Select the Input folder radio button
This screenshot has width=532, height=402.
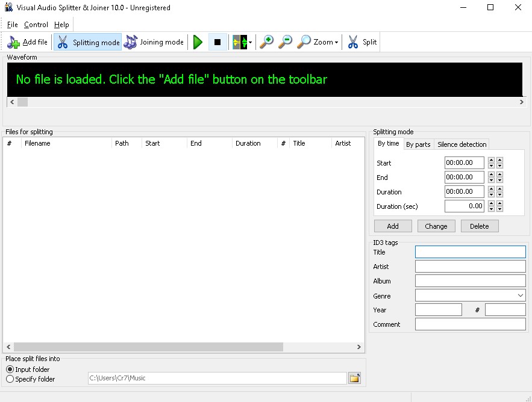[x=10, y=370]
